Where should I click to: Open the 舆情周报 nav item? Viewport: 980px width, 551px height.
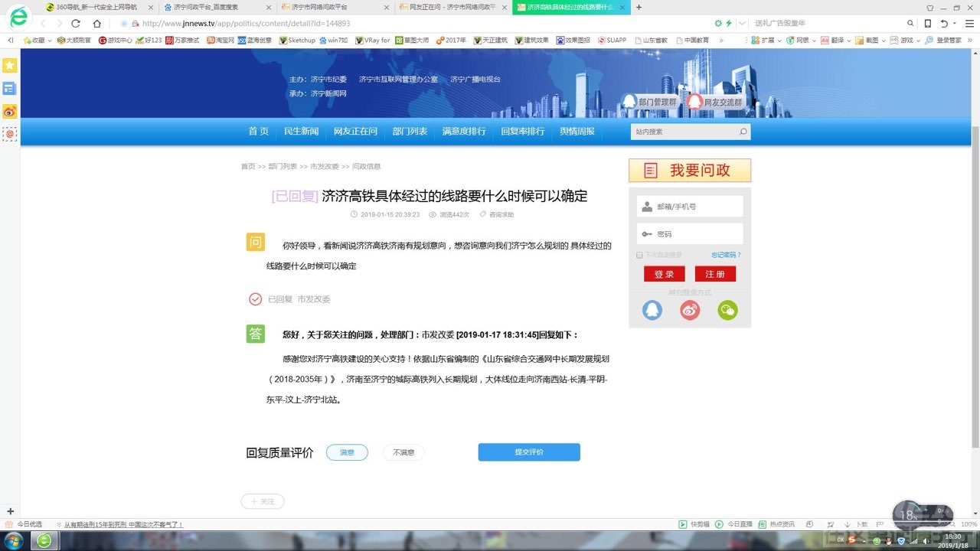coord(577,132)
